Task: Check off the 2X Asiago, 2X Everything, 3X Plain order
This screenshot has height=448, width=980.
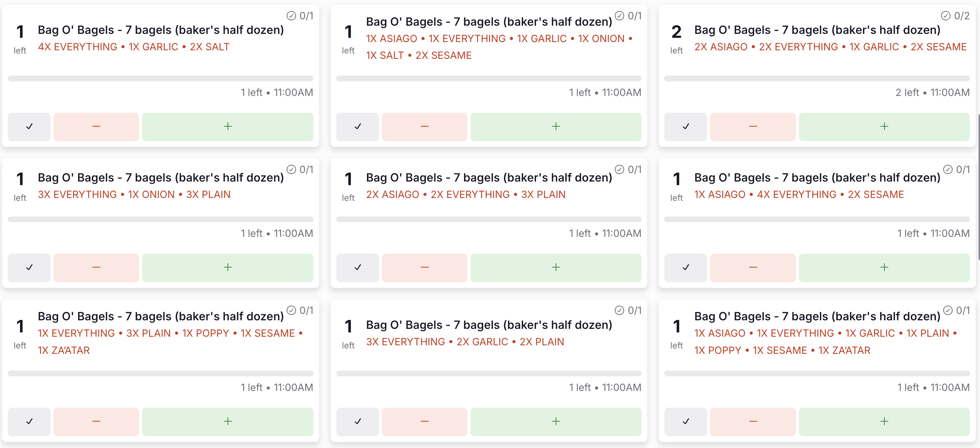Action: pyautogui.click(x=358, y=268)
